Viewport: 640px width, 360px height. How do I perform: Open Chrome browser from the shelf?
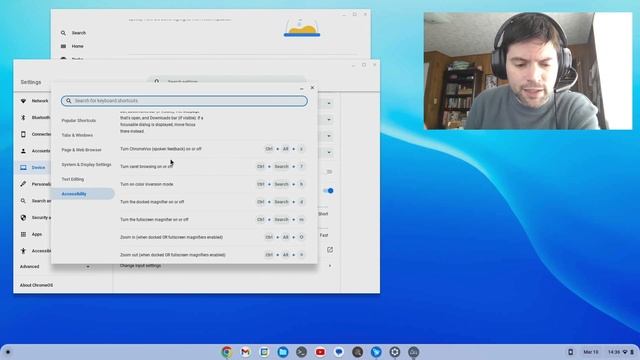coord(227,352)
